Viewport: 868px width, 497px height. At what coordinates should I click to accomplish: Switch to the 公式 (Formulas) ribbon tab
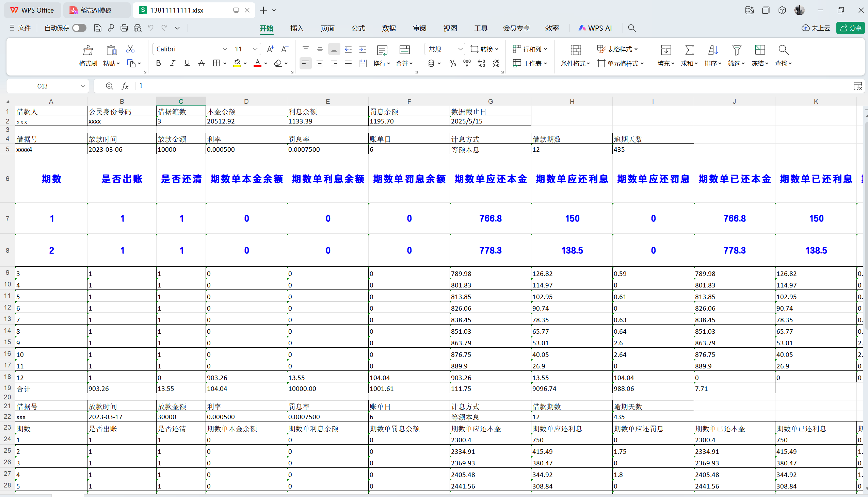point(358,28)
